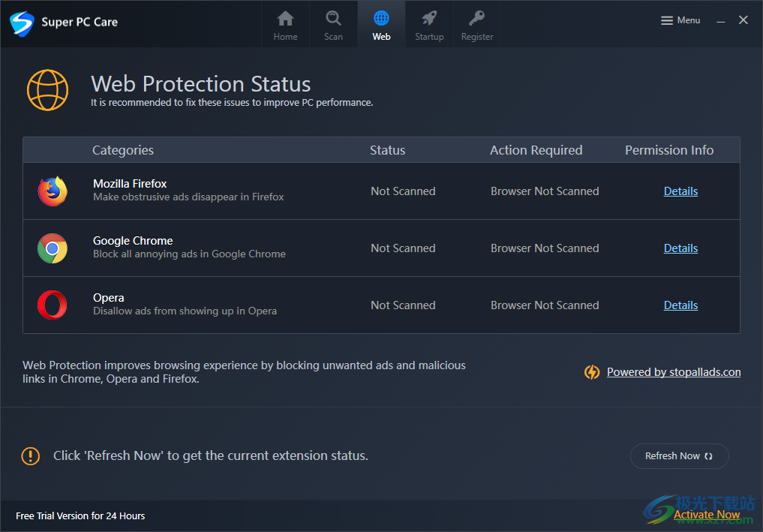Select the Opera row title

click(x=109, y=297)
